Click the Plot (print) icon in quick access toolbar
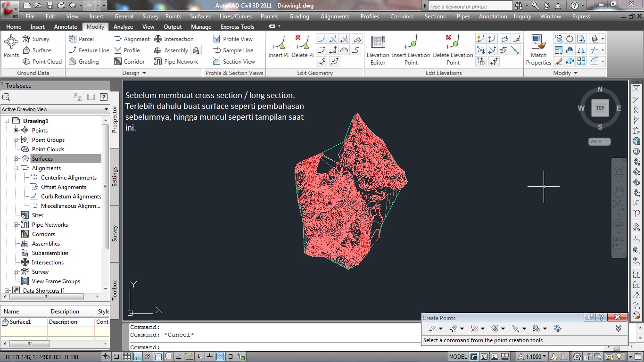This screenshot has width=644, height=362. pos(61,6)
